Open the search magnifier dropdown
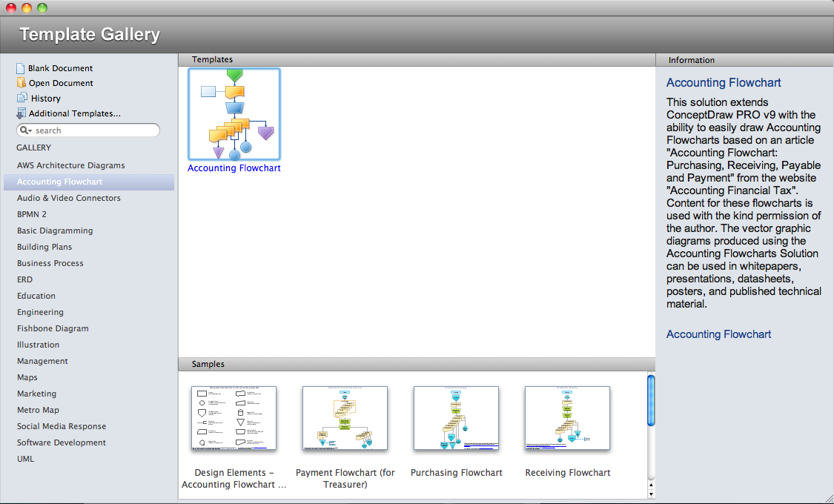834x504 pixels. click(x=25, y=130)
